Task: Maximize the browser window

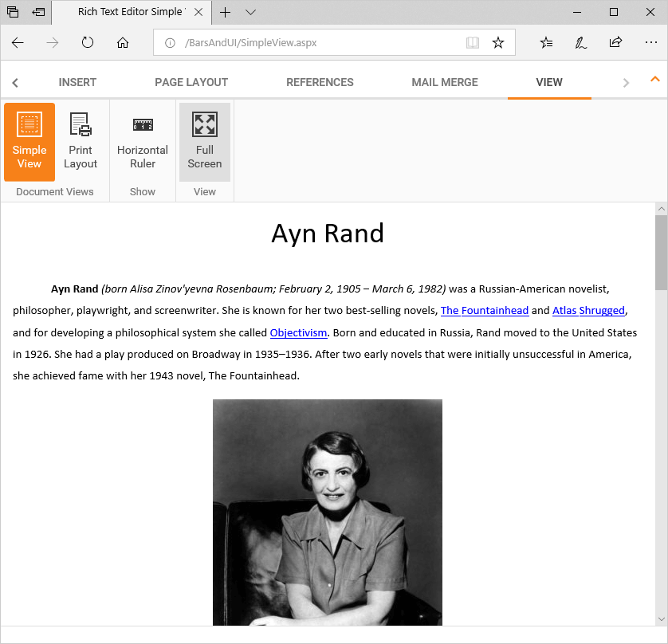Action: 614,12
